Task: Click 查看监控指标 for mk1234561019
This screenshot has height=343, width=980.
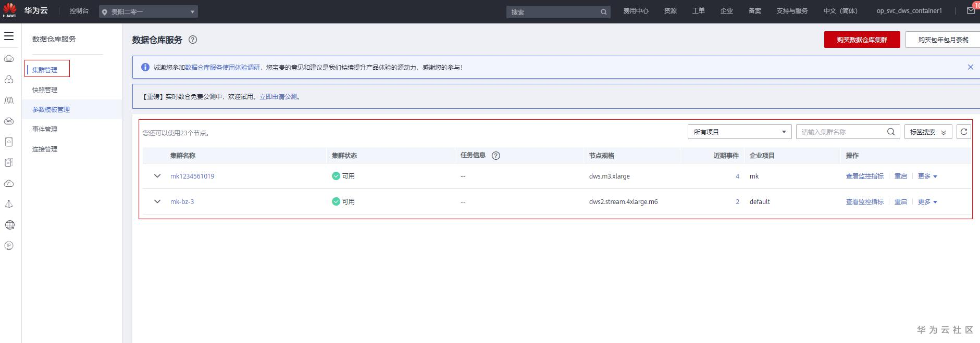Action: pos(865,176)
